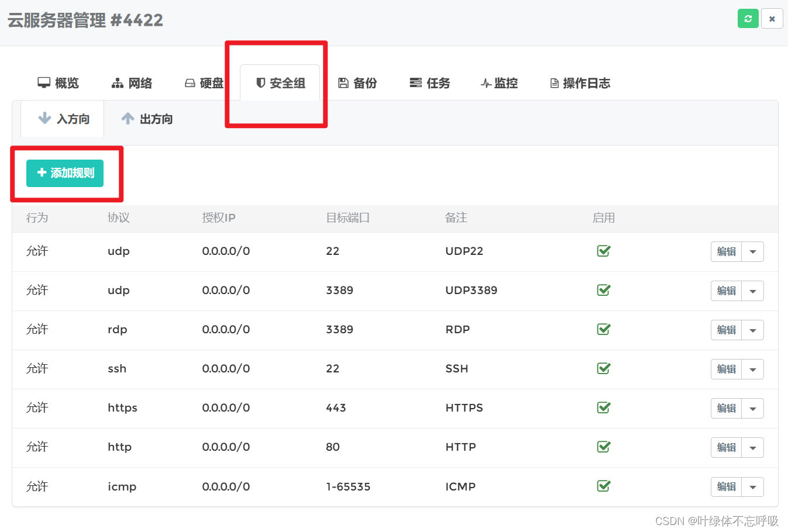This screenshot has width=788, height=532.
Task: Click the green refresh icon button
Action: click(x=748, y=18)
